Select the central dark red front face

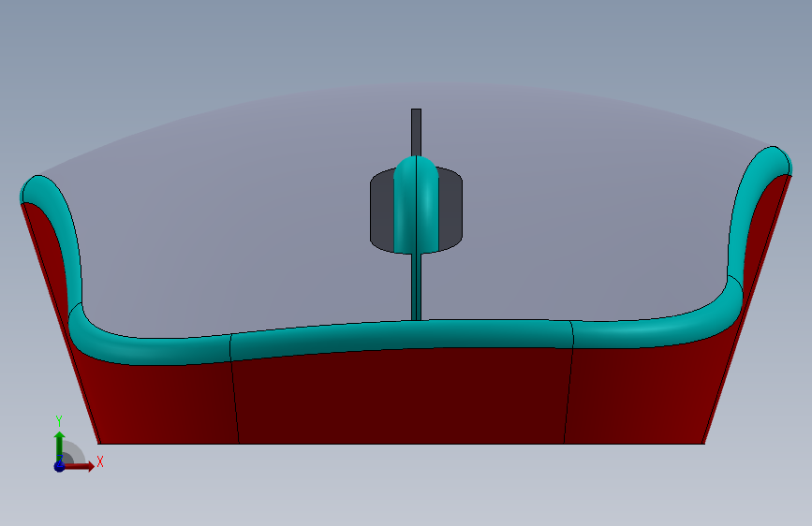(402, 396)
